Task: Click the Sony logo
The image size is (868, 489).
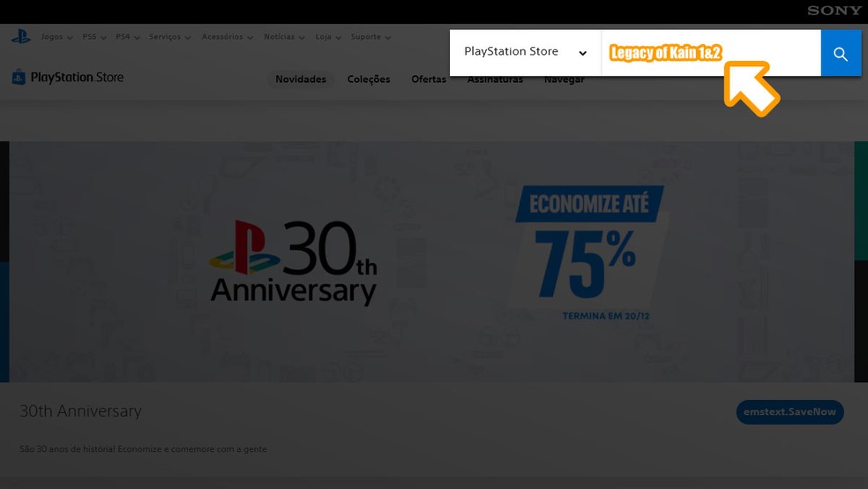Action: [x=834, y=11]
